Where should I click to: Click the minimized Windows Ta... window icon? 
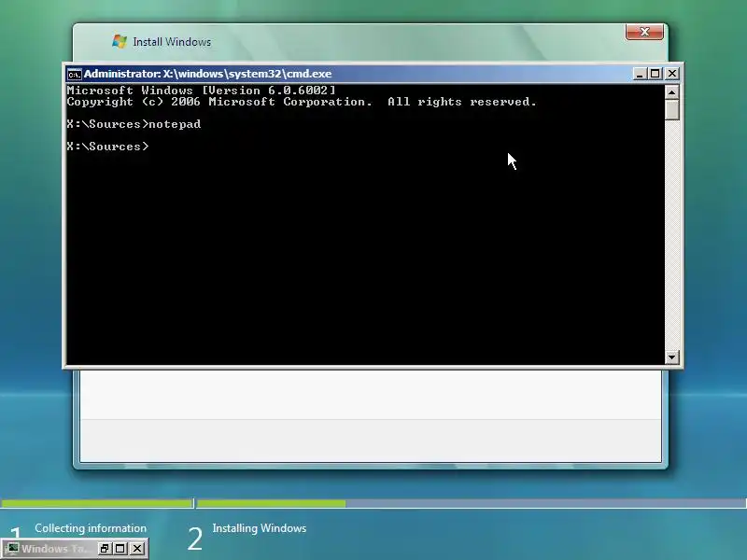[x=13, y=549]
